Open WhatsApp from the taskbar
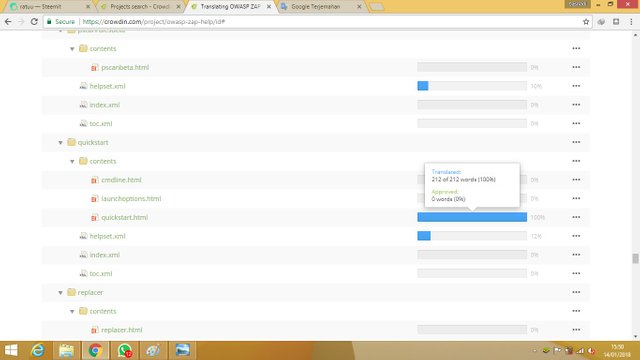Image resolution: width=640 pixels, height=360 pixels. click(x=124, y=350)
